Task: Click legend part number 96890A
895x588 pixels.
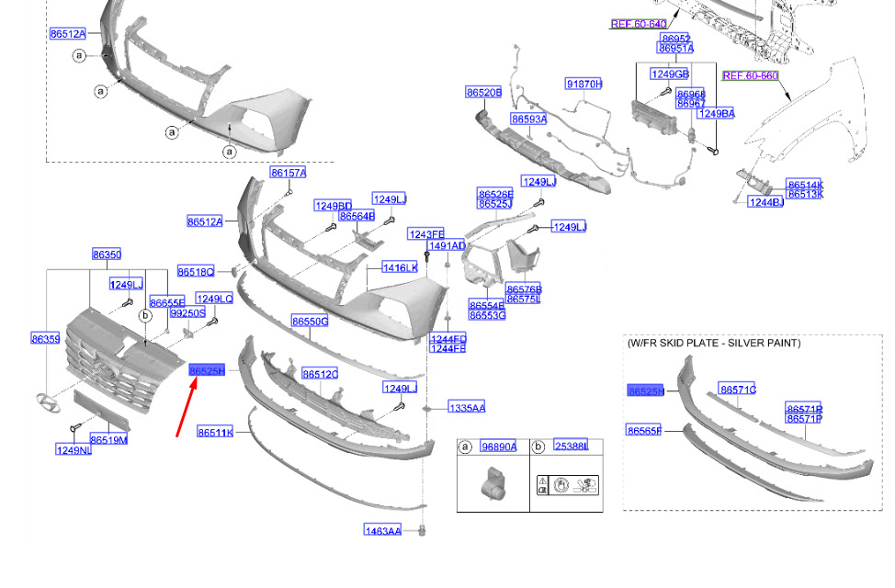Action: [x=499, y=447]
